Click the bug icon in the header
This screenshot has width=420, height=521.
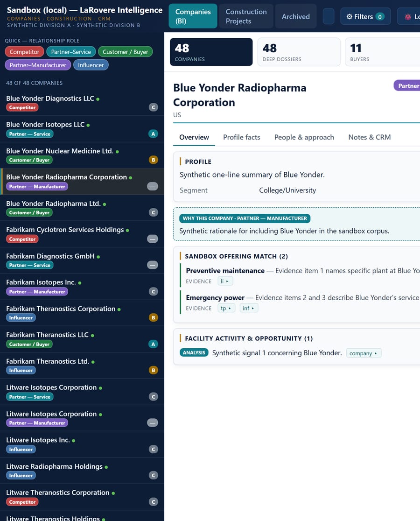coord(408,17)
